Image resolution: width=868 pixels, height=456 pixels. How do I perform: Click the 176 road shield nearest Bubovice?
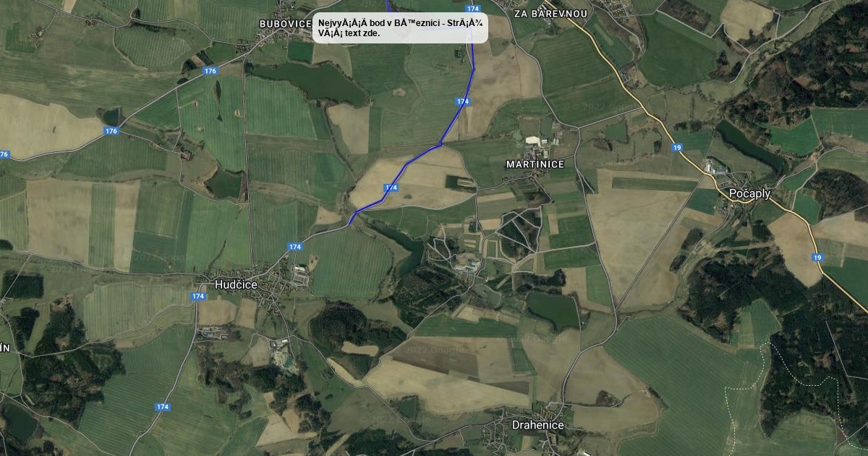pyautogui.click(x=210, y=71)
